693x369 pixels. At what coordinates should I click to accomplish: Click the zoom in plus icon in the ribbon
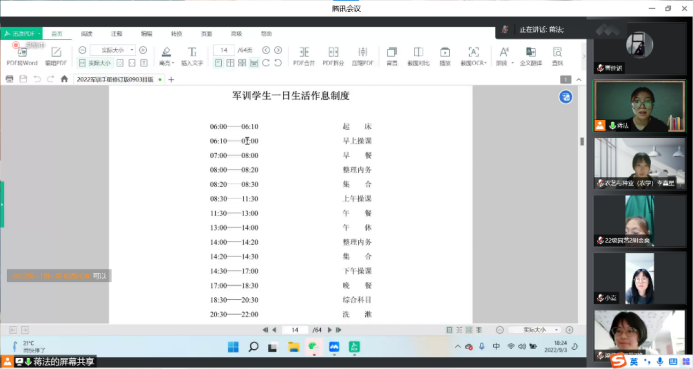click(143, 50)
